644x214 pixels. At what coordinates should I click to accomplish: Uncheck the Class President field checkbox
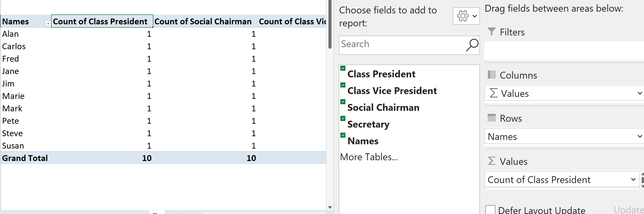pyautogui.click(x=343, y=68)
